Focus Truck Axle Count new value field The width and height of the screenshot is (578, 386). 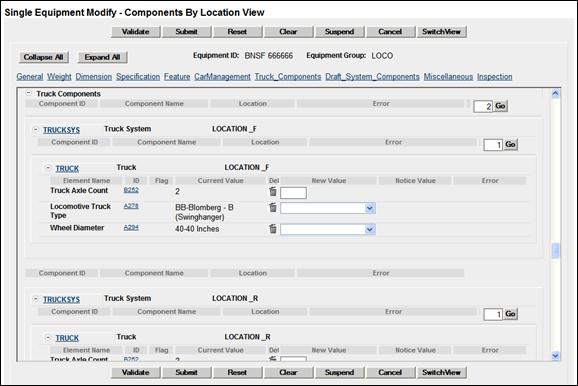[x=293, y=193]
